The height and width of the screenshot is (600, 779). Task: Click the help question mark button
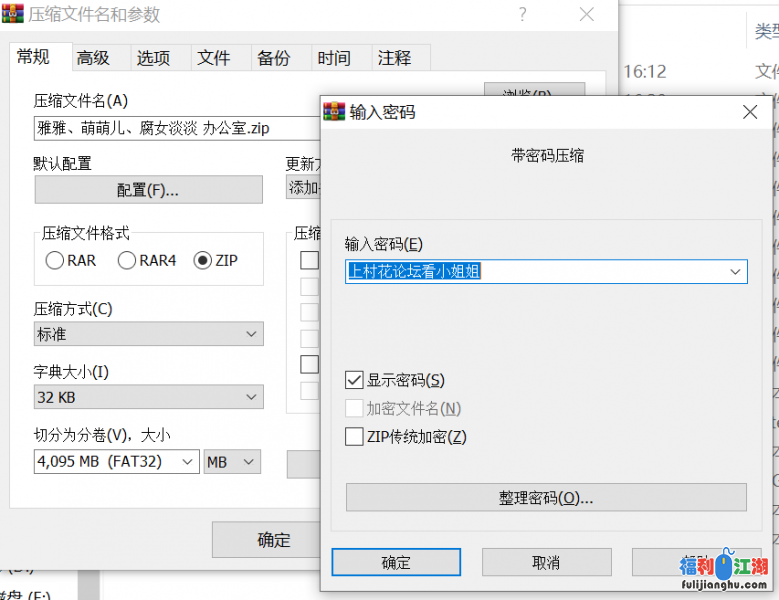522,15
